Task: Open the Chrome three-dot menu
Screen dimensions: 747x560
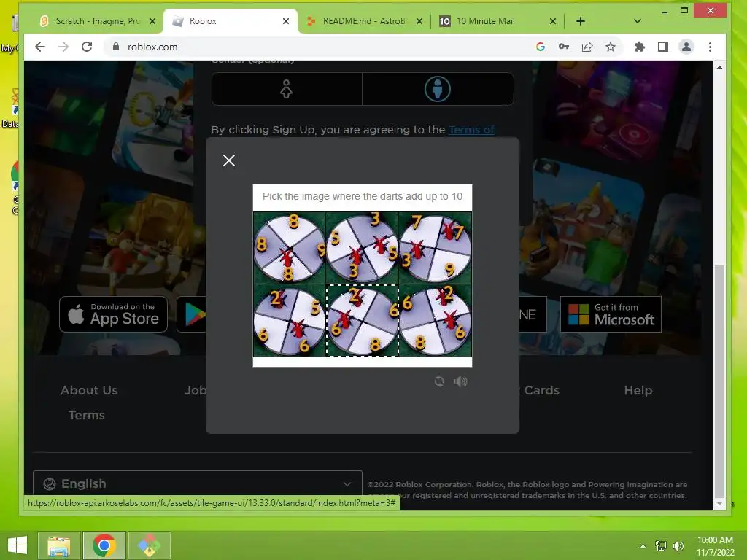Action: (710, 47)
